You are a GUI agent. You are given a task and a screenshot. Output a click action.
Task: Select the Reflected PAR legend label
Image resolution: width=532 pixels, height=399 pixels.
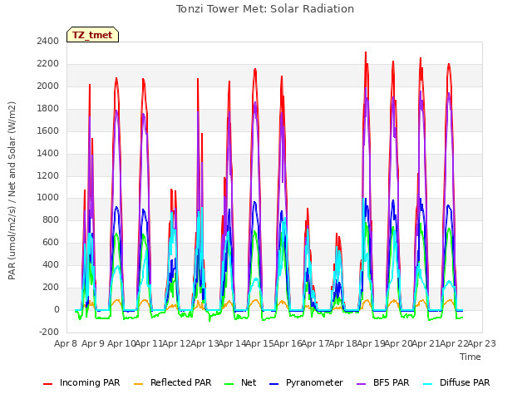point(181,382)
